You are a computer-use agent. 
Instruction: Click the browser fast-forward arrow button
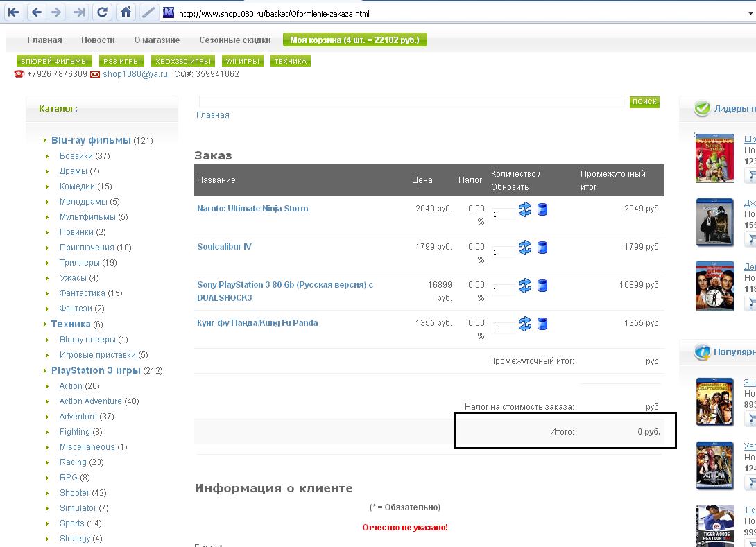click(x=78, y=12)
